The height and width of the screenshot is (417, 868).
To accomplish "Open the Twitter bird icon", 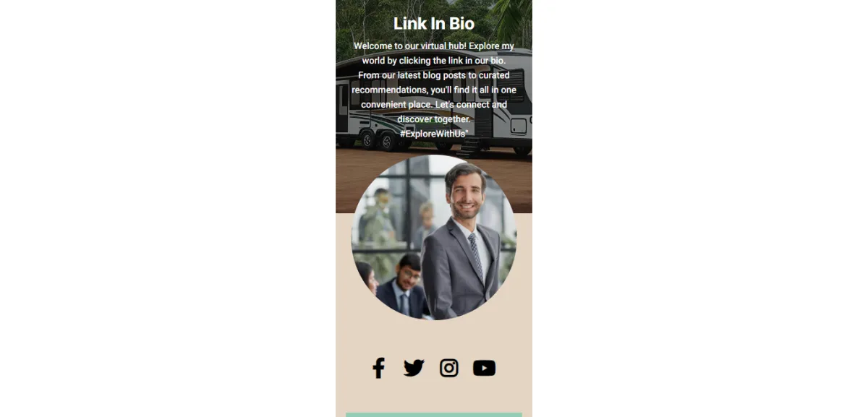I will tap(414, 368).
